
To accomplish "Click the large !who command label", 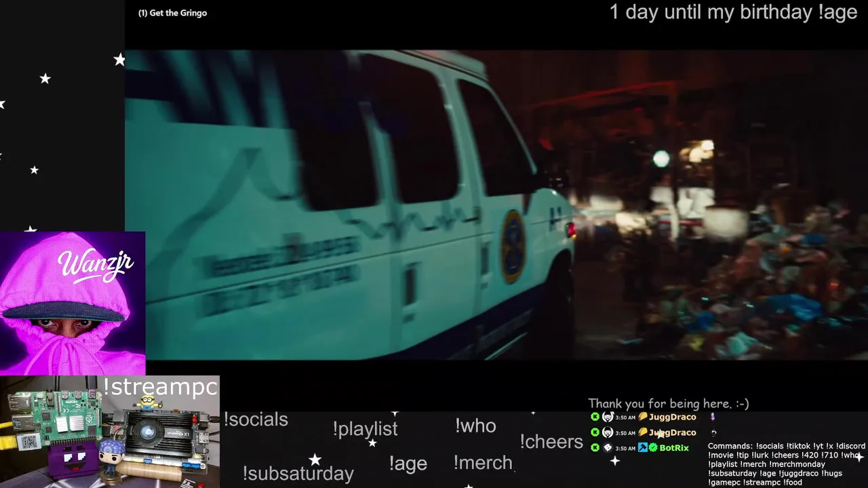I will [x=475, y=426].
